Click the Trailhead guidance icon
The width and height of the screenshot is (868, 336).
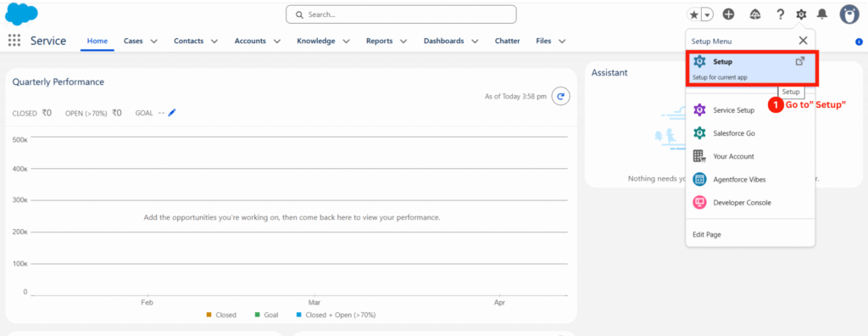click(x=755, y=14)
